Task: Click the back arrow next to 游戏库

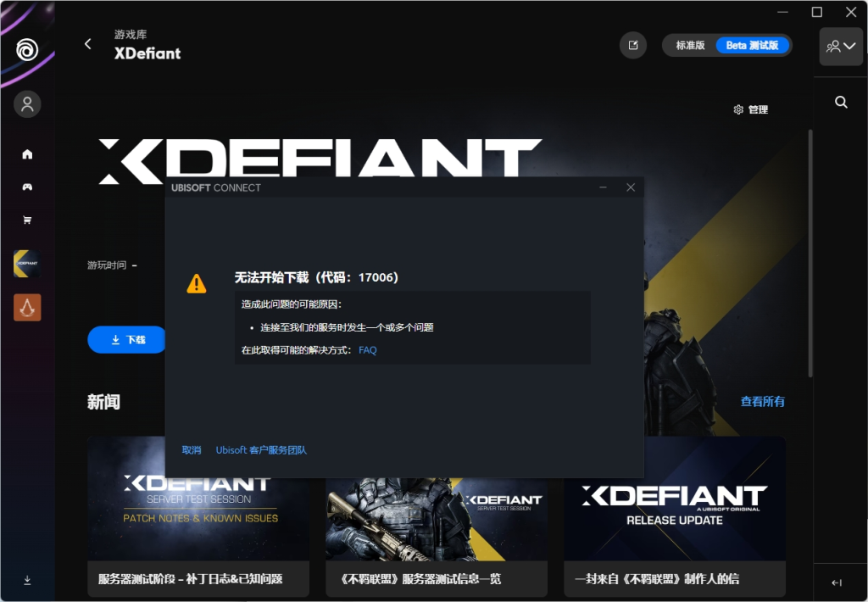Action: coord(88,44)
